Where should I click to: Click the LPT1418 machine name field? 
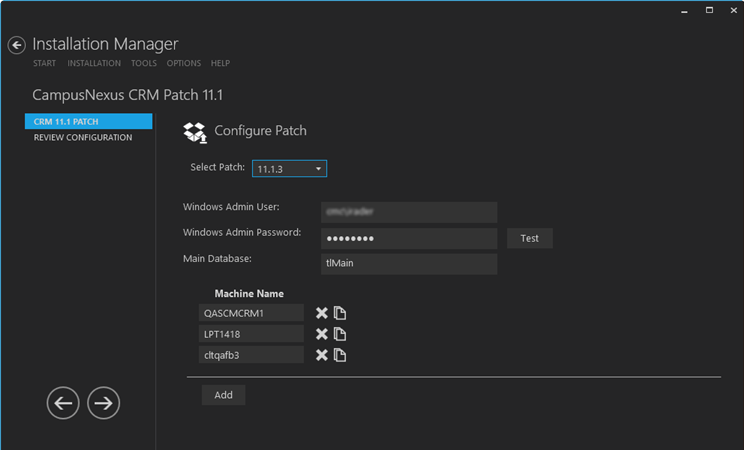(251, 334)
